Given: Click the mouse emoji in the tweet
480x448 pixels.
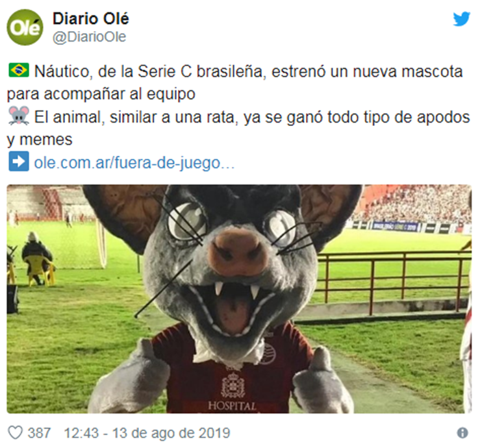Looking at the screenshot, I should coord(19,116).
